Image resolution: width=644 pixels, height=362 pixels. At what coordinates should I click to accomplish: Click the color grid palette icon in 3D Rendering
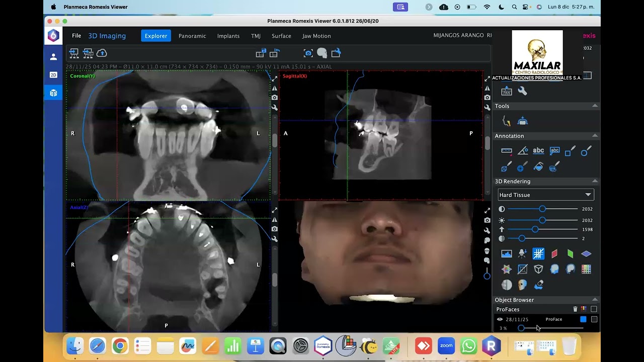(x=586, y=269)
